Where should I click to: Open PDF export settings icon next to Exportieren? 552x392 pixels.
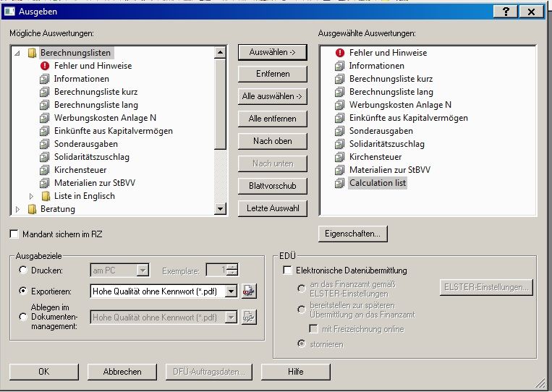[x=249, y=291]
